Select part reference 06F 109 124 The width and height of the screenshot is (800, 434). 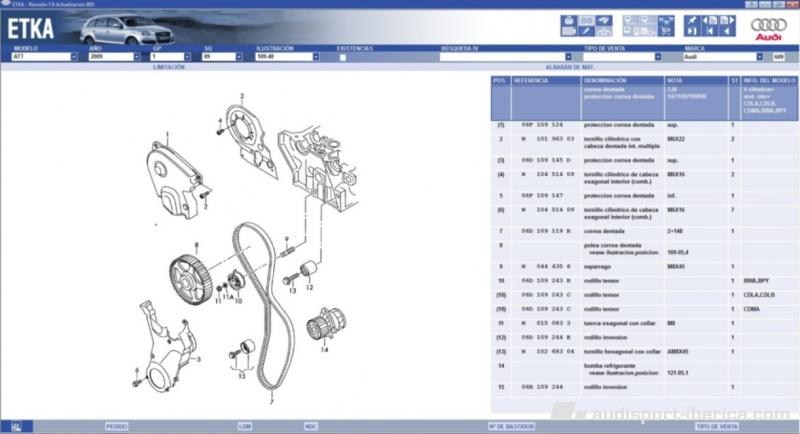pos(542,125)
